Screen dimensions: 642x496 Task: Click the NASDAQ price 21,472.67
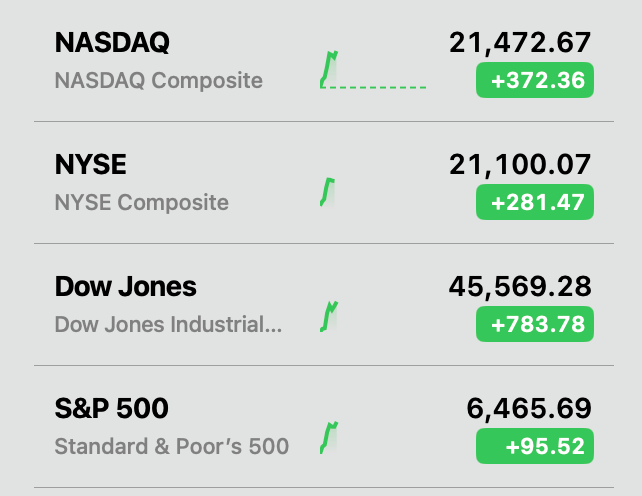pos(520,43)
